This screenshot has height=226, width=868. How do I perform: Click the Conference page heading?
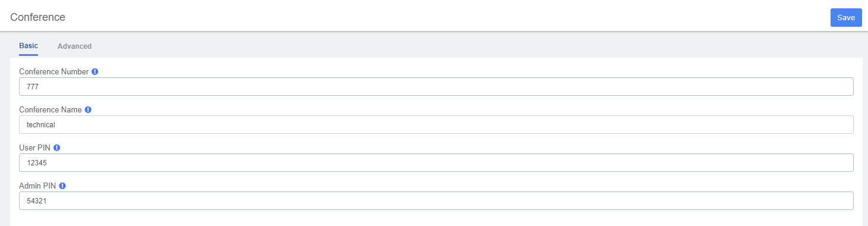pos(37,17)
